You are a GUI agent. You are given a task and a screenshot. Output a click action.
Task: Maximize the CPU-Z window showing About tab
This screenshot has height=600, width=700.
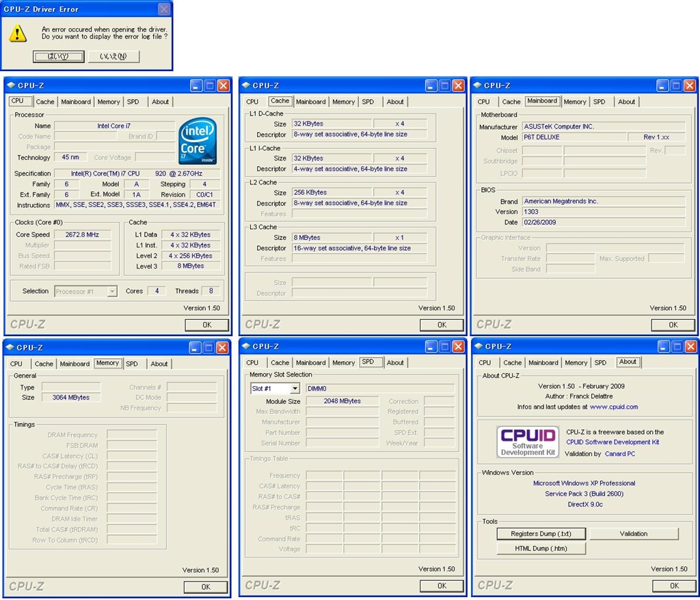[x=677, y=346]
